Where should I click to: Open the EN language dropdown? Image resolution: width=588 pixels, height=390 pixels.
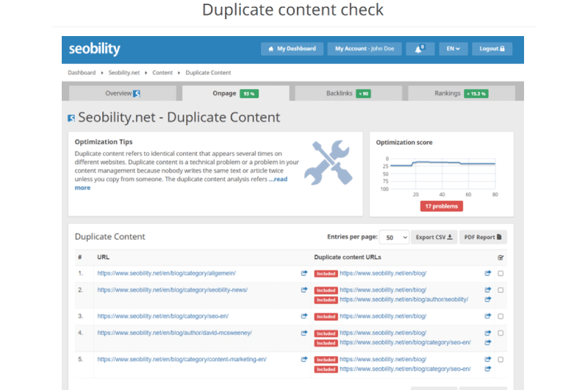pyautogui.click(x=453, y=49)
